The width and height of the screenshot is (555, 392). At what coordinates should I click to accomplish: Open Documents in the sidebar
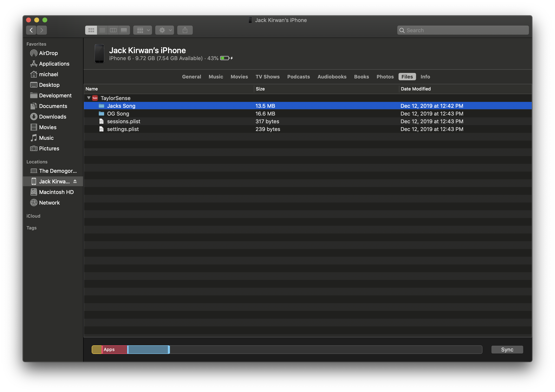tap(53, 106)
